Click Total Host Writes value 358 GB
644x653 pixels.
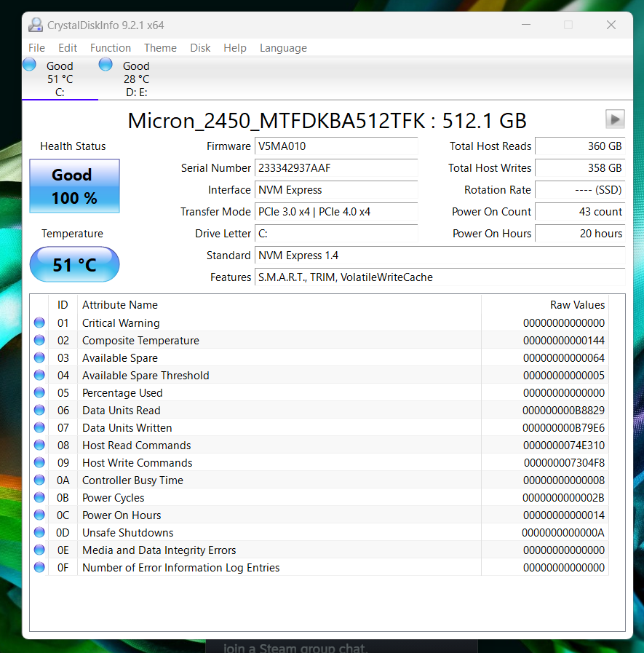click(580, 168)
